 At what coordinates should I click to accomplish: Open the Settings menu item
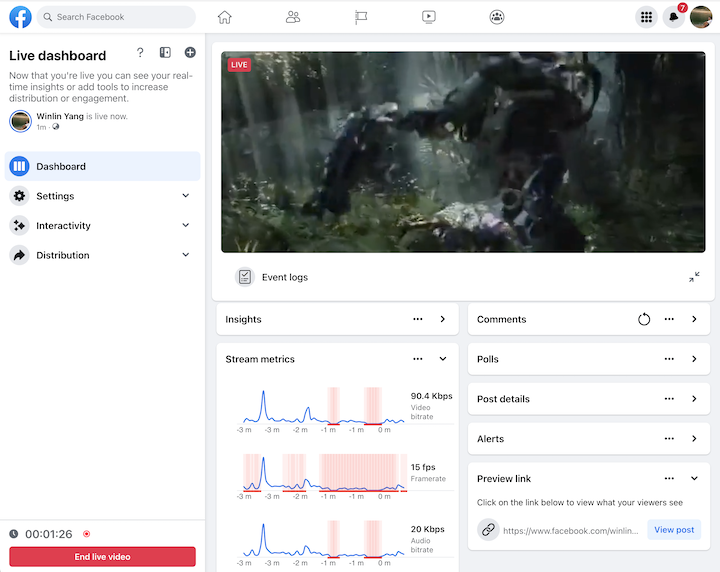[x=102, y=196]
